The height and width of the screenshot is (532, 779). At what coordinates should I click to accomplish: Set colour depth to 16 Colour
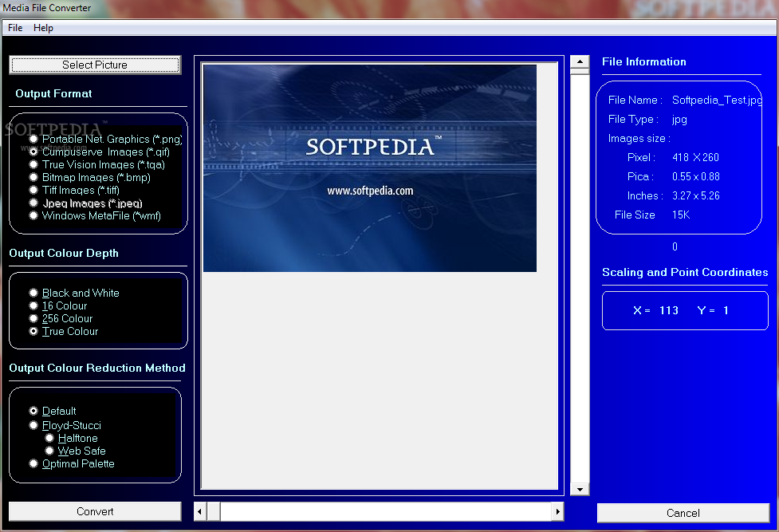(x=58, y=305)
